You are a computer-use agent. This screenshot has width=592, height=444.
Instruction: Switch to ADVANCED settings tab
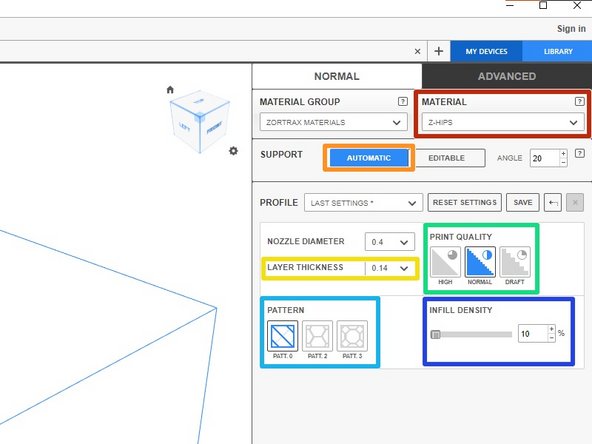(x=507, y=76)
